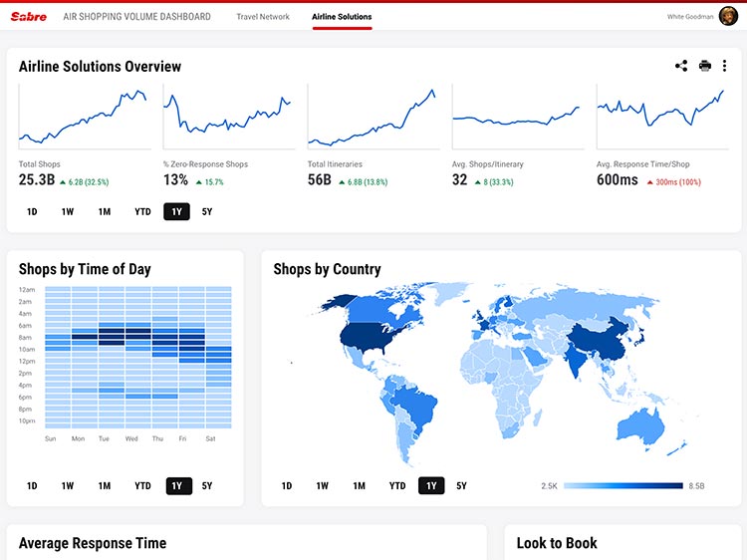Pick YTD range in Shops by Country
The width and height of the screenshot is (747, 560).
pos(397,486)
